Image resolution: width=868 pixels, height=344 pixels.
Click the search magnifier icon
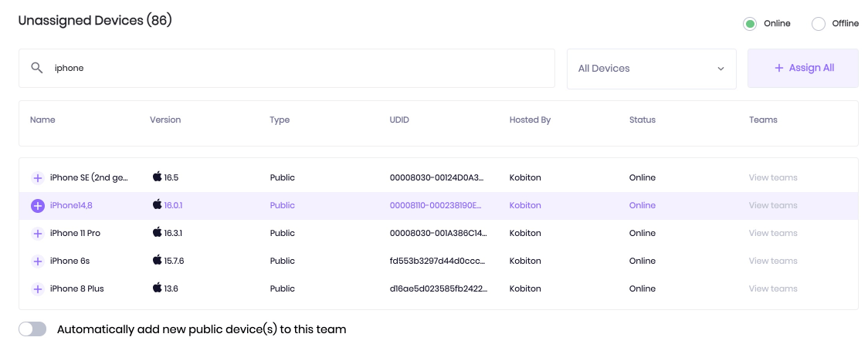(37, 68)
